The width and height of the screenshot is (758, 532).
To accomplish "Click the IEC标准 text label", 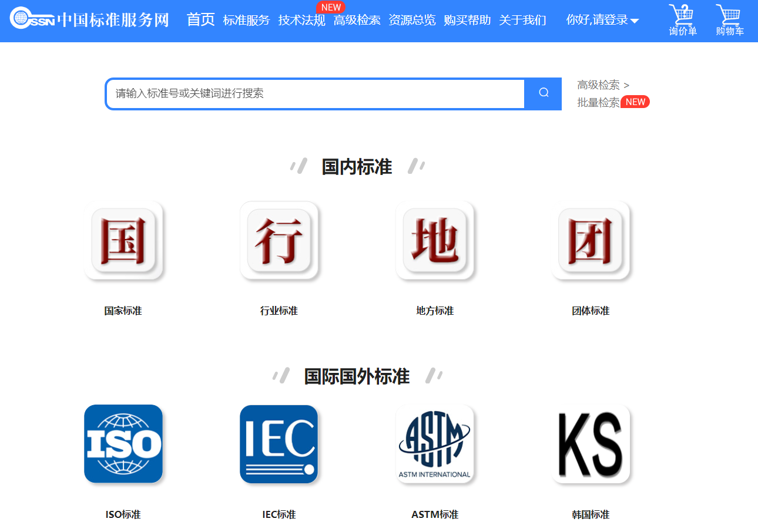I will pyautogui.click(x=279, y=514).
